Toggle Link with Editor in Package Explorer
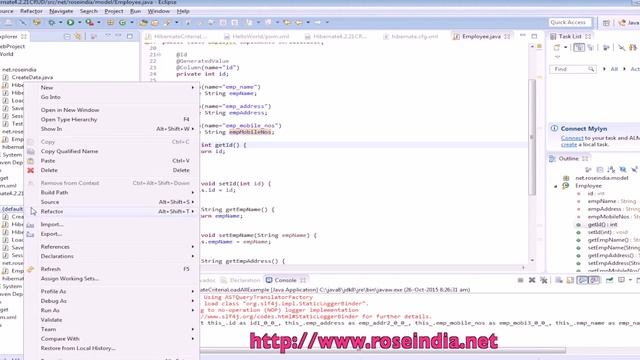Image resolution: width=640 pixels, height=360 pixels. coord(77,36)
